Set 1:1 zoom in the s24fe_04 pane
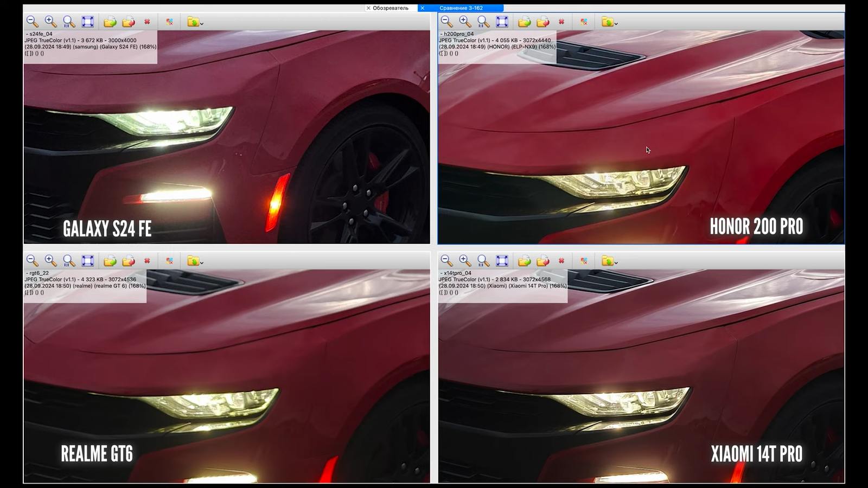This screenshot has height=488, width=868. 69,22
